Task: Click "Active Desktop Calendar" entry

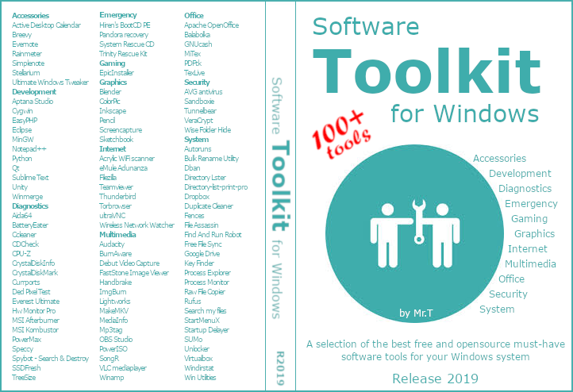Action: (46, 25)
